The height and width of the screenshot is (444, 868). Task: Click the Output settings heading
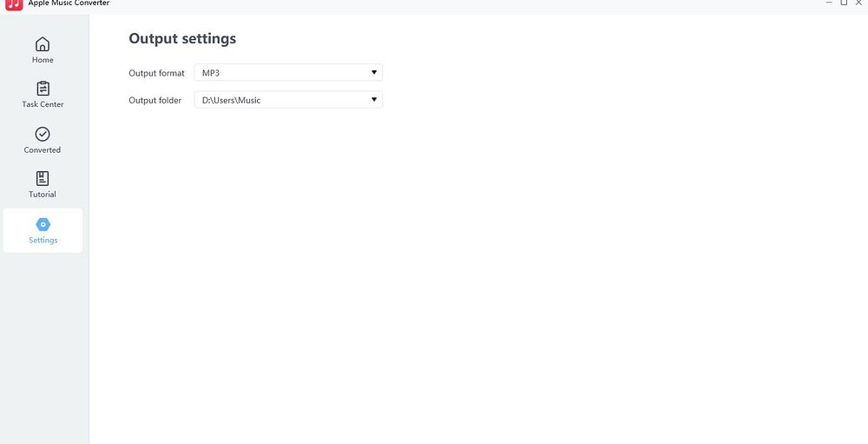(182, 39)
